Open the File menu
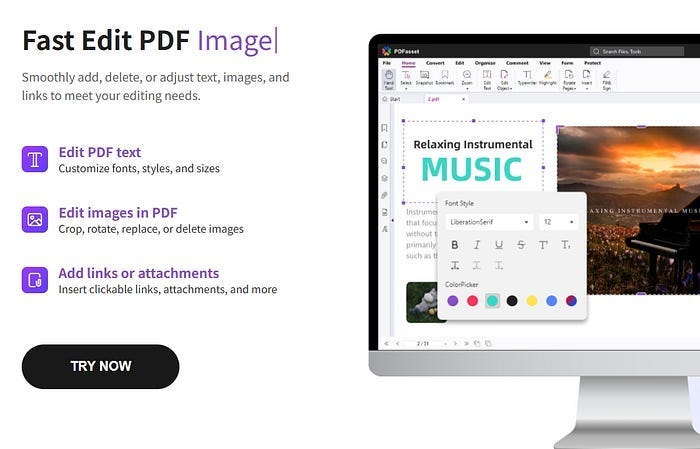This screenshot has height=449, width=700. pos(387,63)
